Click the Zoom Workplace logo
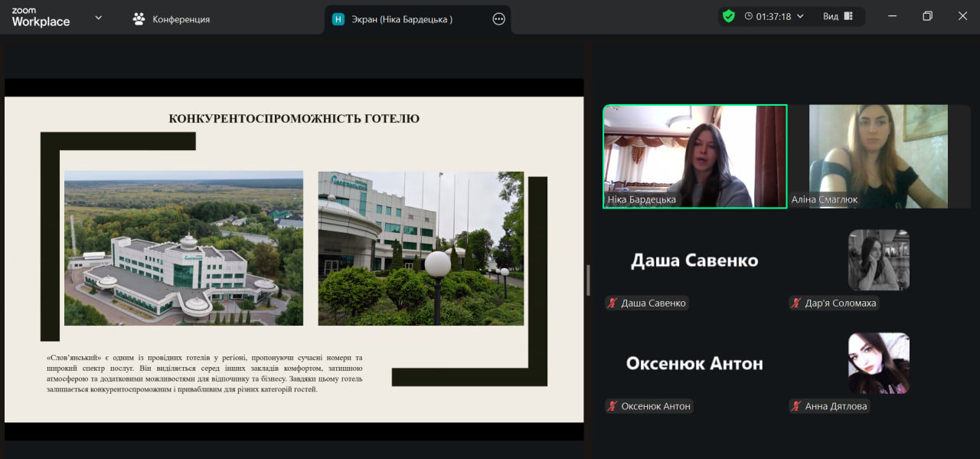 tap(41, 18)
